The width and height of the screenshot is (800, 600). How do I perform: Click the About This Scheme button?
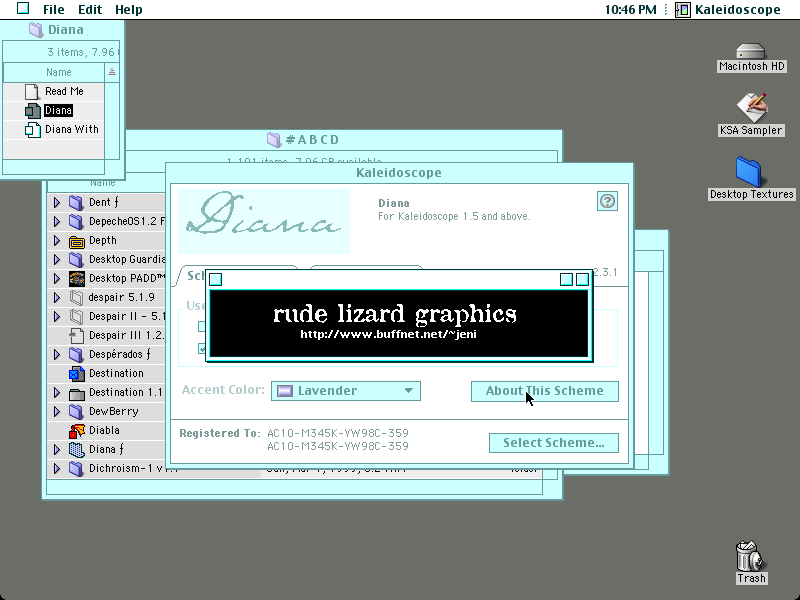click(545, 391)
